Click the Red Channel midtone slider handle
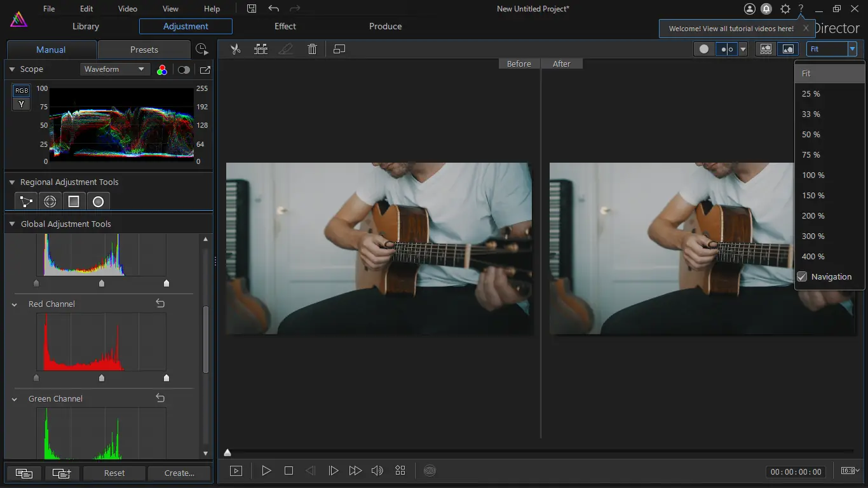Image resolution: width=868 pixels, height=488 pixels. point(102,378)
